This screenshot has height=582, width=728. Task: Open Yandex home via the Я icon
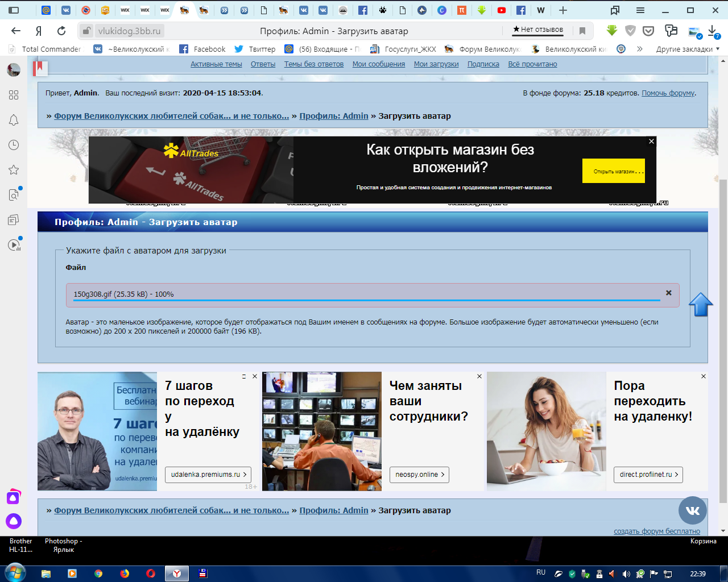[39, 31]
